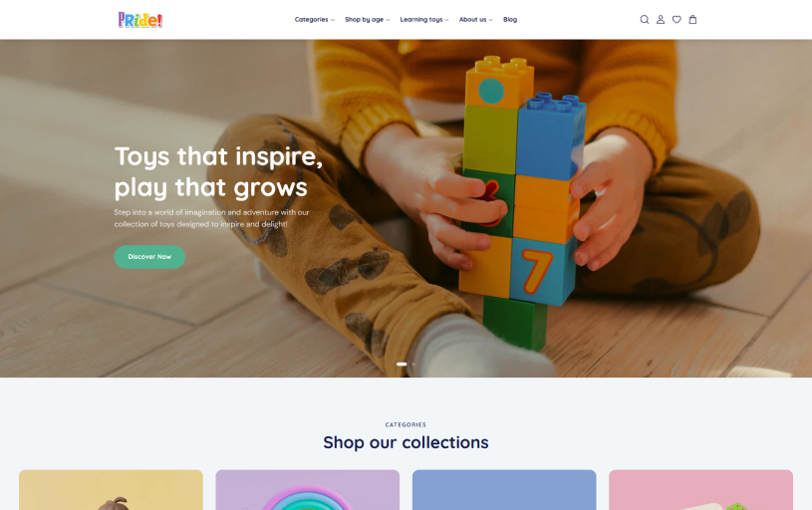The height and width of the screenshot is (510, 812).
Task: Click the hero headline 'Toys that inspire'
Action: pos(218,156)
